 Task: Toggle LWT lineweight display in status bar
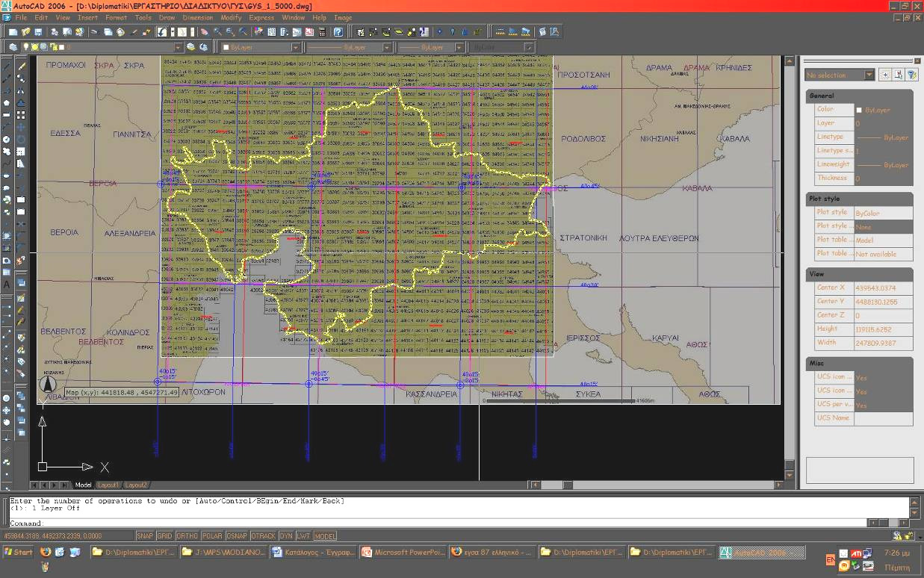click(x=303, y=535)
